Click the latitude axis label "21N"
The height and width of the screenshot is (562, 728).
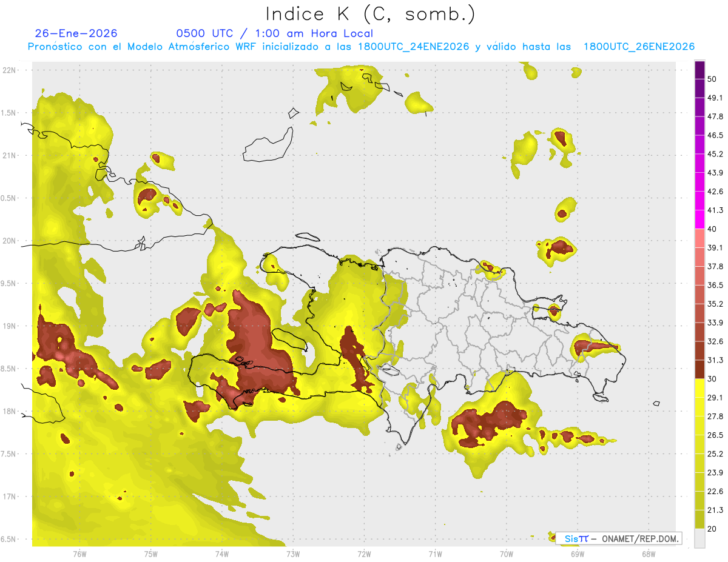10,155
